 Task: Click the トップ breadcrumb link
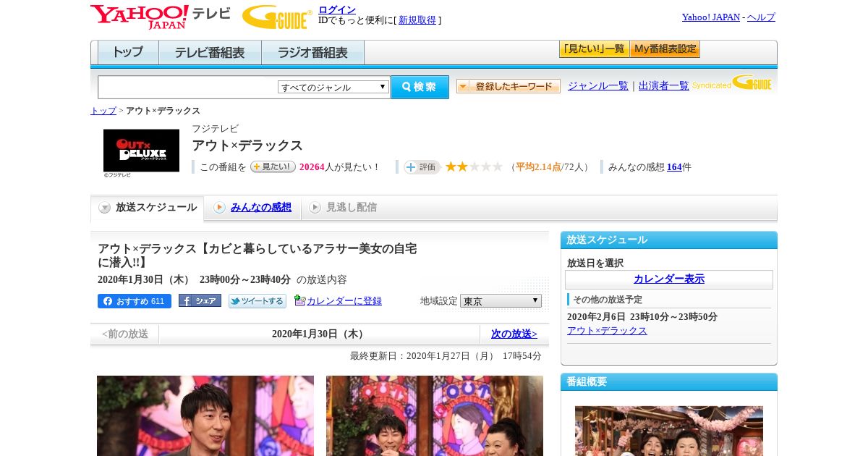point(103,111)
